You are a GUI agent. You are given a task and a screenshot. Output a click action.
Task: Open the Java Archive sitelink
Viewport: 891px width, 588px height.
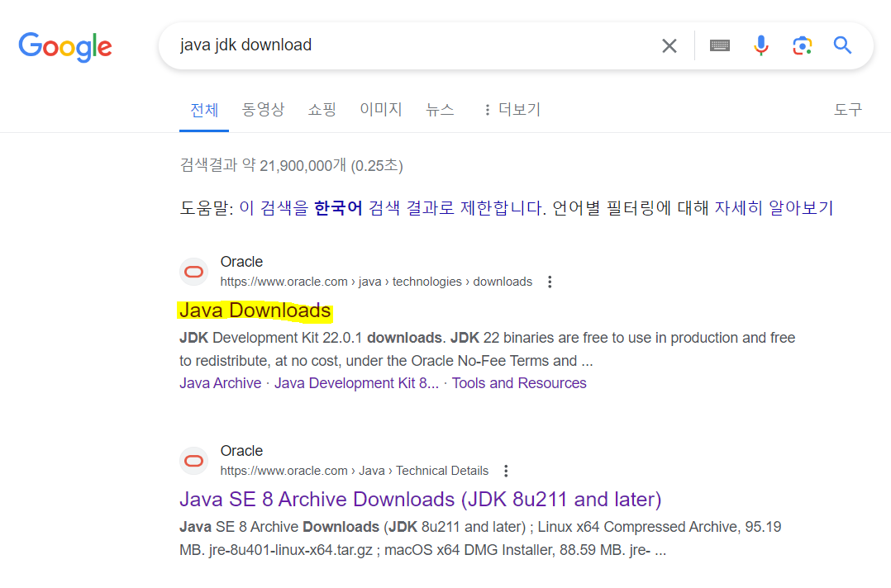[x=221, y=384]
